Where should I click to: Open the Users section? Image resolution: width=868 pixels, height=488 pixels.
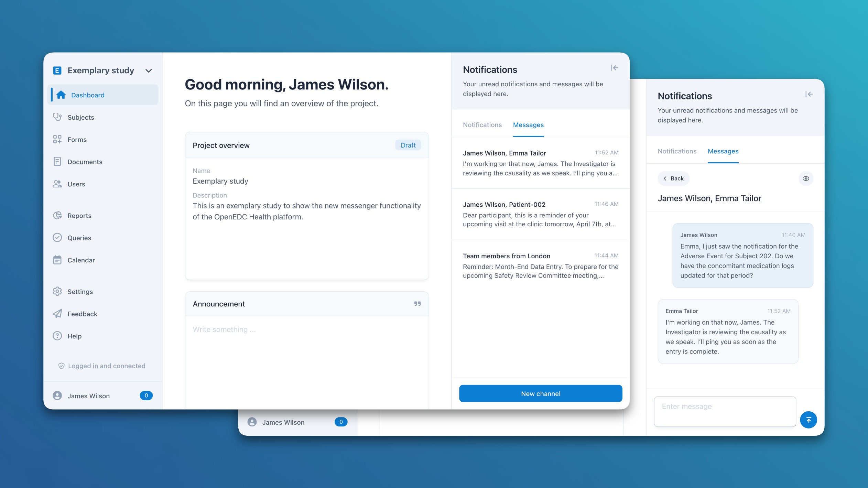pyautogui.click(x=76, y=184)
